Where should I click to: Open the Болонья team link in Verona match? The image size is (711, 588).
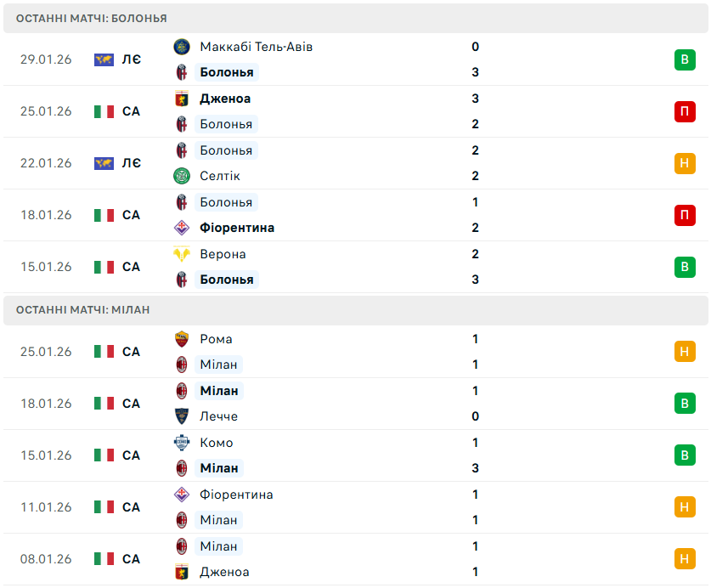point(226,280)
